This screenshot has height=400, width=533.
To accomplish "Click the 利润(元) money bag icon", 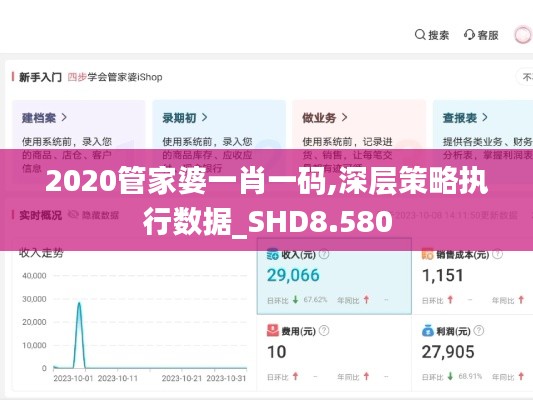I will click(x=428, y=331).
